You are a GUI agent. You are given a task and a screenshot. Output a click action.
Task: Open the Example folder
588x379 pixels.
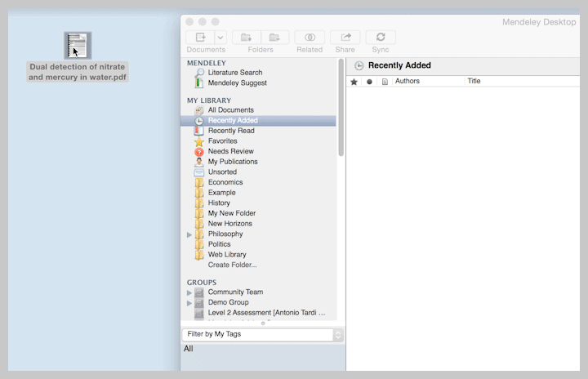pyautogui.click(x=222, y=193)
